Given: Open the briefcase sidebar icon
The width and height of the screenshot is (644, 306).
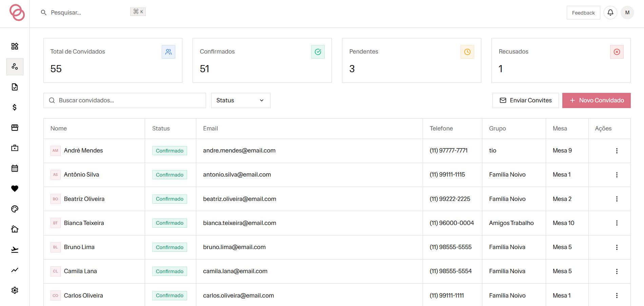Looking at the screenshot, I should 15,148.
